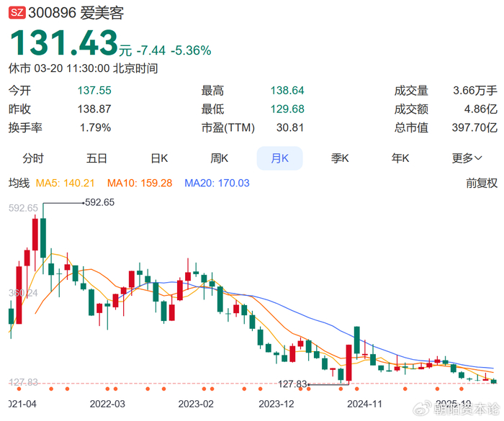Click the 总市值 value 397.70亿

tap(474, 128)
